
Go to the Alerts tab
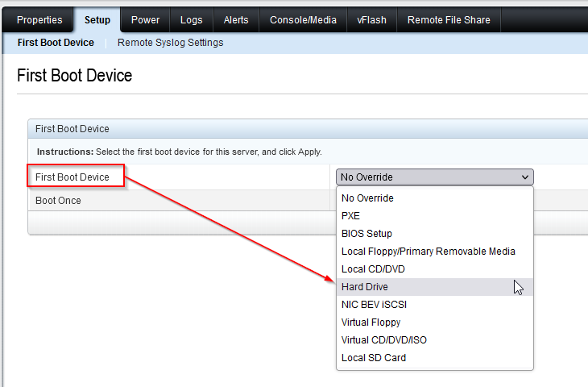(x=236, y=20)
